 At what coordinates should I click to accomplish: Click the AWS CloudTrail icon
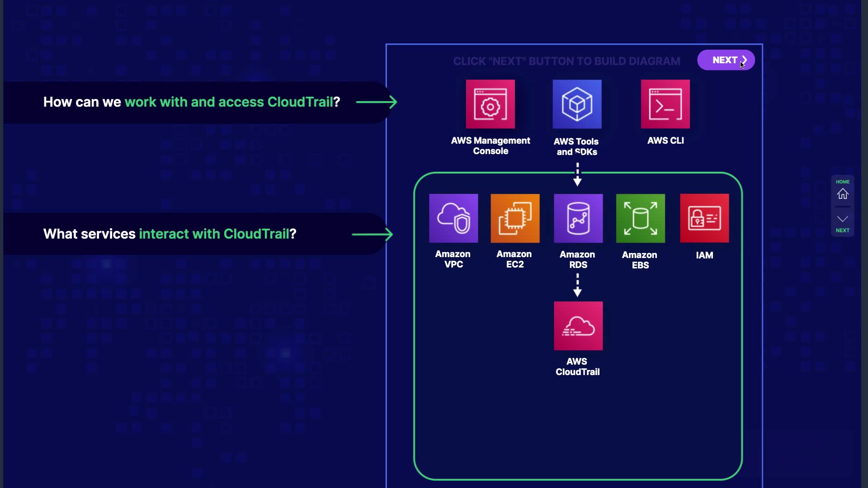pos(578,326)
